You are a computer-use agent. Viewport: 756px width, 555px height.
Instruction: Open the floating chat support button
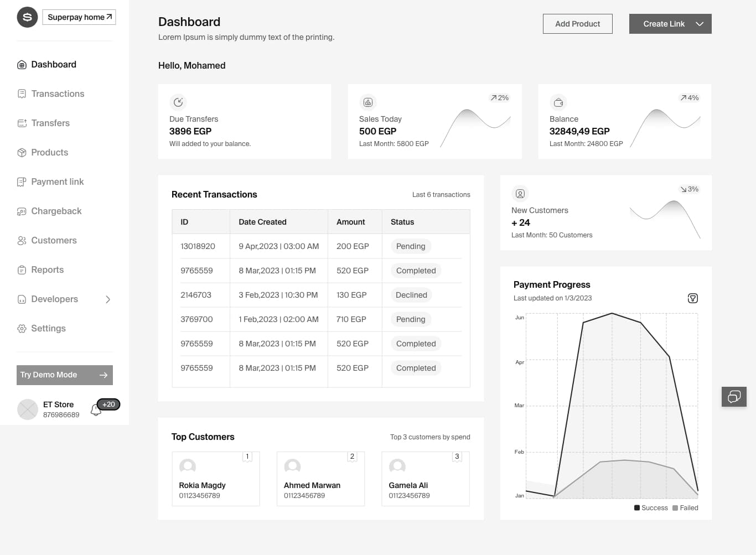[x=734, y=397]
